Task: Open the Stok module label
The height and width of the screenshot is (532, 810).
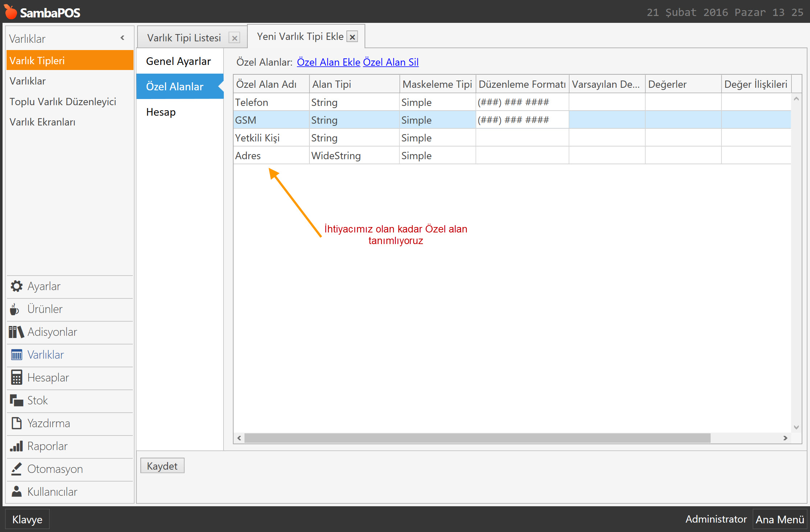Action: (38, 400)
